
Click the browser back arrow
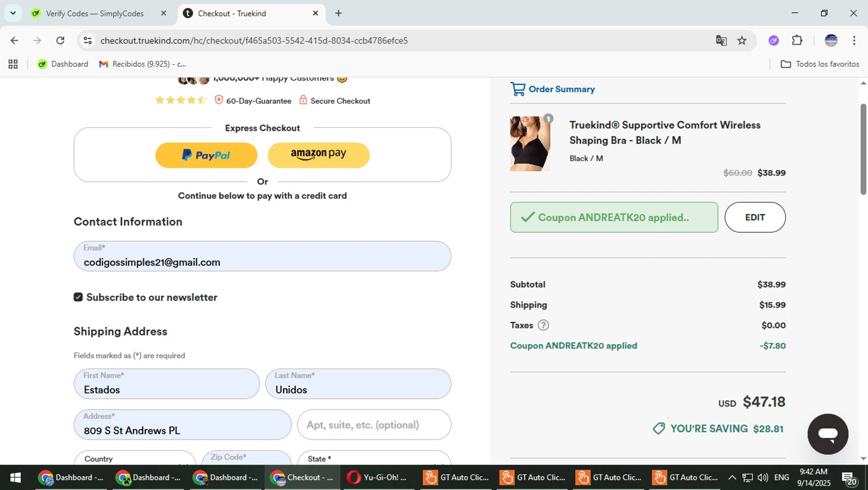pyautogui.click(x=14, y=40)
